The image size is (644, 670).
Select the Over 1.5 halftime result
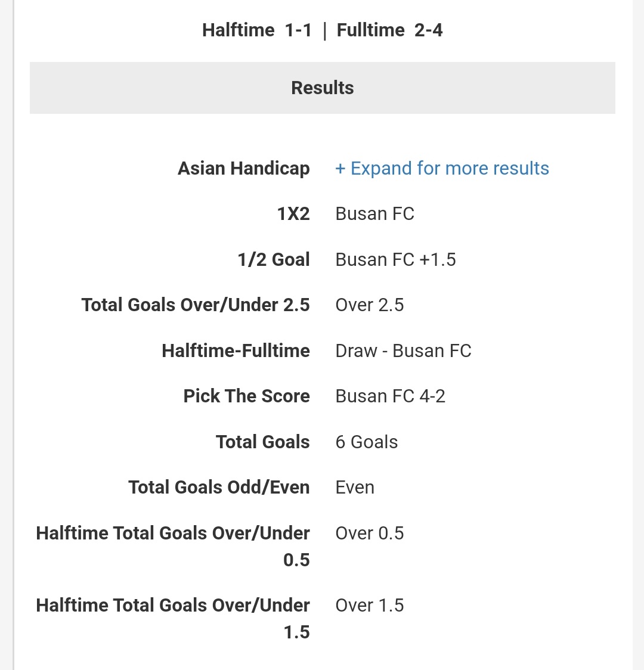pos(369,606)
